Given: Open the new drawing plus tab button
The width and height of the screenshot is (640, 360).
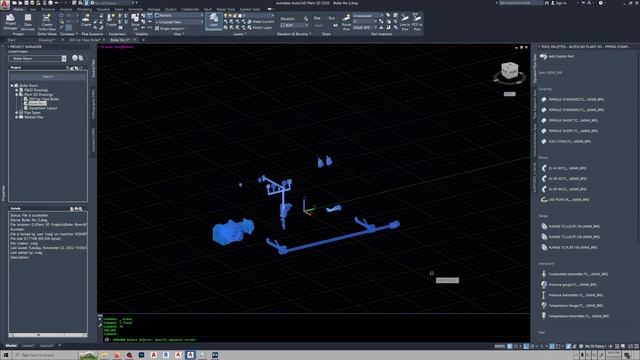Looking at the screenshot, I should pos(143,40).
